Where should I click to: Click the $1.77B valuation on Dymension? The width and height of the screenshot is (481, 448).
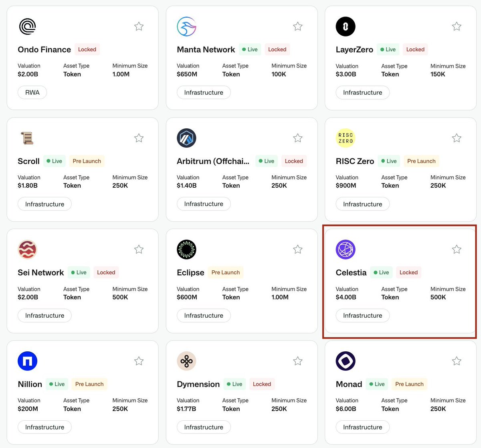point(186,409)
